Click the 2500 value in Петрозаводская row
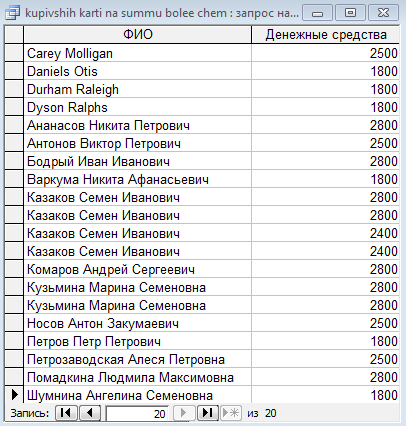Screen dimensions: 406x426 [x=325, y=359]
